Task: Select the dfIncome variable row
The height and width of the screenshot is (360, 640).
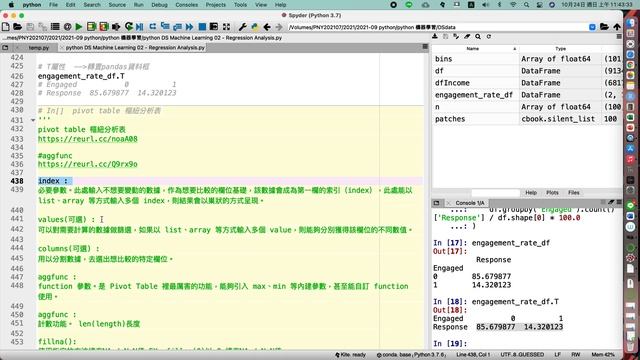Action: 527,83
